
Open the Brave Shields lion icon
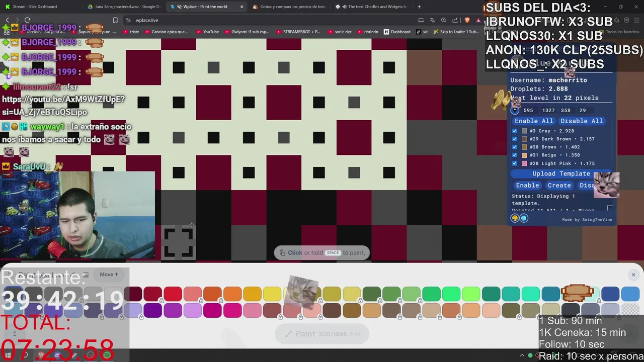(x=467, y=20)
